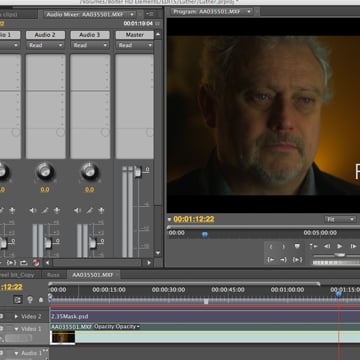Click the Audio 3 pan knob
The image size is (360, 360).
[x=90, y=171]
